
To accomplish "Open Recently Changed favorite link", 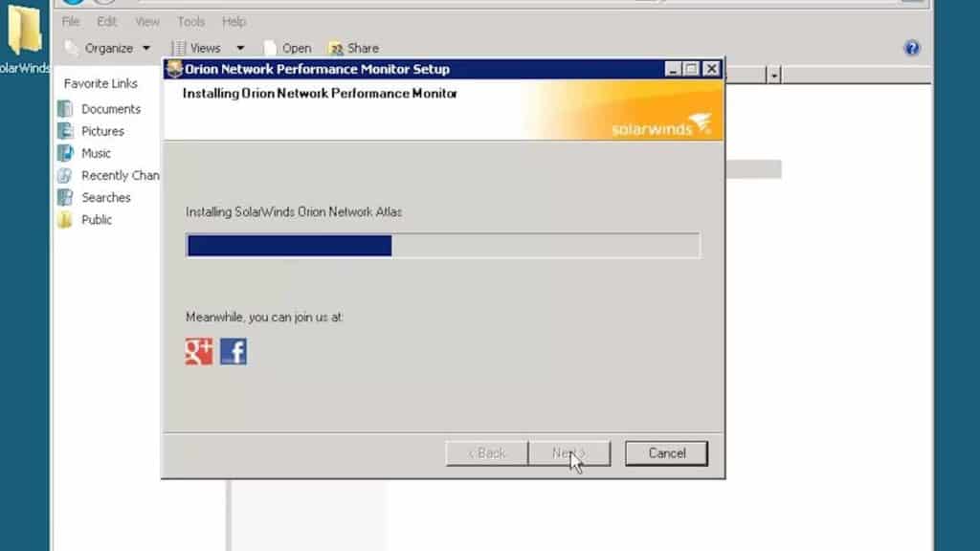I will (x=120, y=176).
